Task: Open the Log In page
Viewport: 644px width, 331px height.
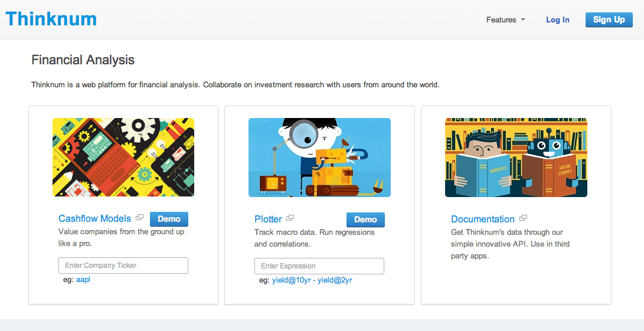Action: click(557, 19)
